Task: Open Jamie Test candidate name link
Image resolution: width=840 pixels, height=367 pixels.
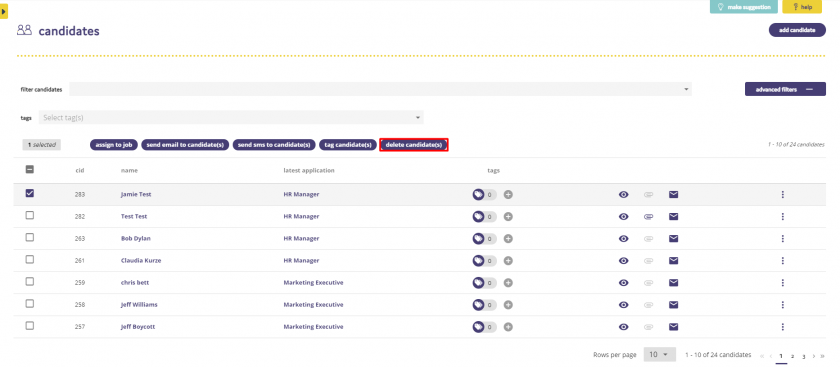Action: [136, 194]
